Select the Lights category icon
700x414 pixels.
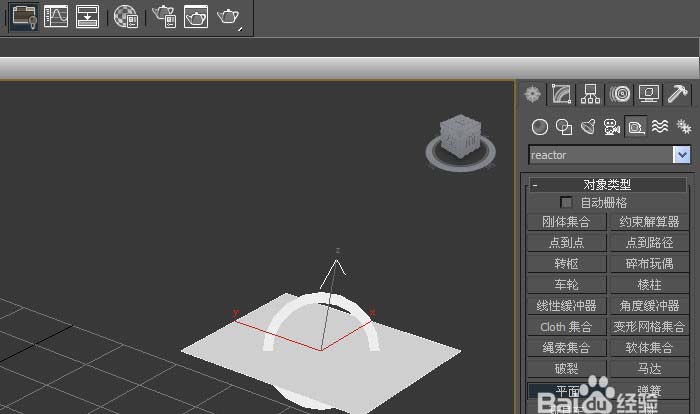click(x=588, y=127)
